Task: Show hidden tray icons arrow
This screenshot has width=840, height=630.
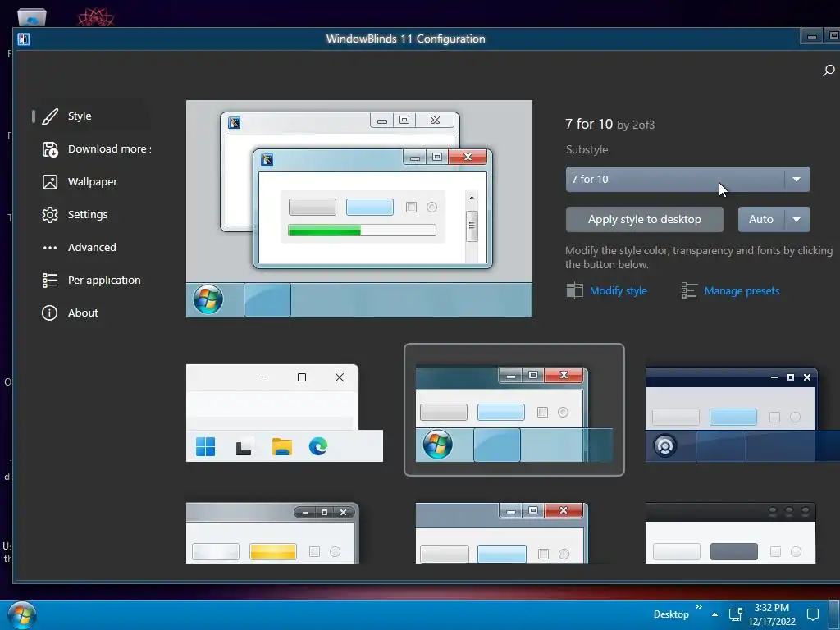Action: (714, 614)
